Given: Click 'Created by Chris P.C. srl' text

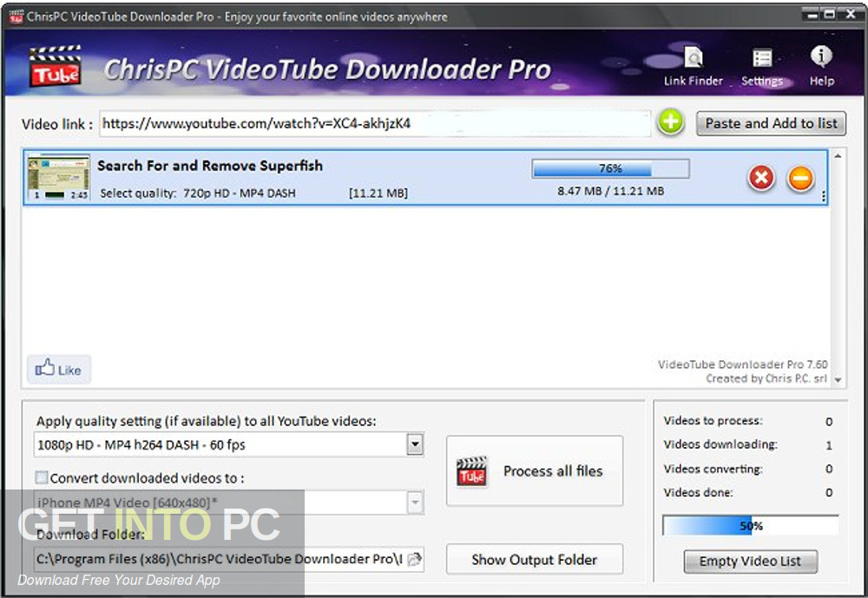Looking at the screenshot, I should pyautogui.click(x=766, y=378).
